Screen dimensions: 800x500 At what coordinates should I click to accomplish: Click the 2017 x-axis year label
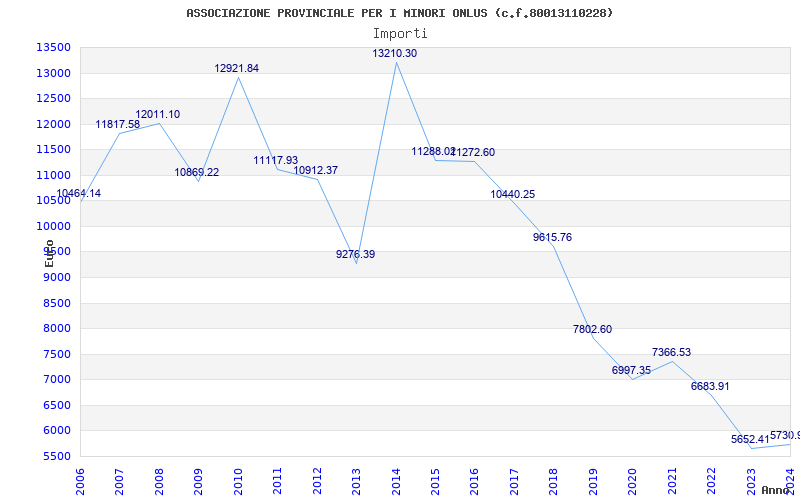point(515,481)
